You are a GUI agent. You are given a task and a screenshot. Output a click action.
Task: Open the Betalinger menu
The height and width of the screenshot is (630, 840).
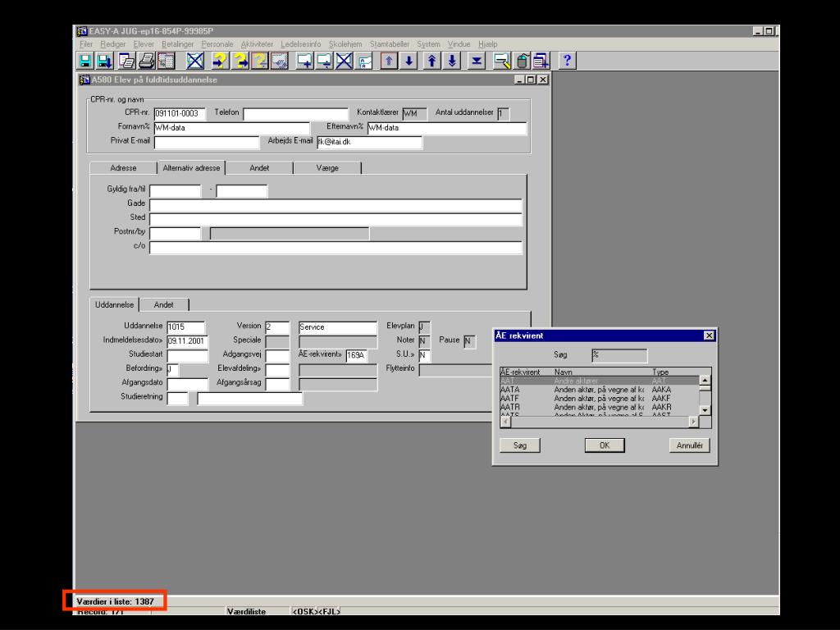177,44
